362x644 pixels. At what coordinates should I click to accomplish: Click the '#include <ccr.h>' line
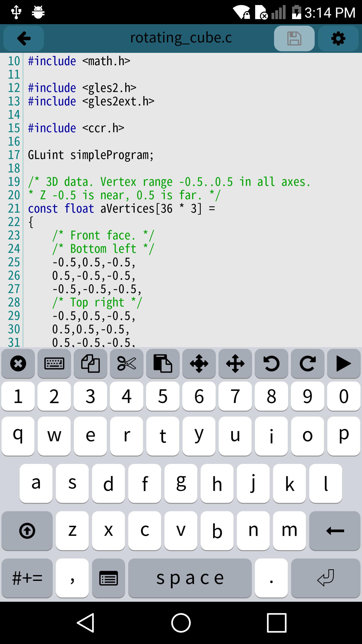[x=76, y=128]
